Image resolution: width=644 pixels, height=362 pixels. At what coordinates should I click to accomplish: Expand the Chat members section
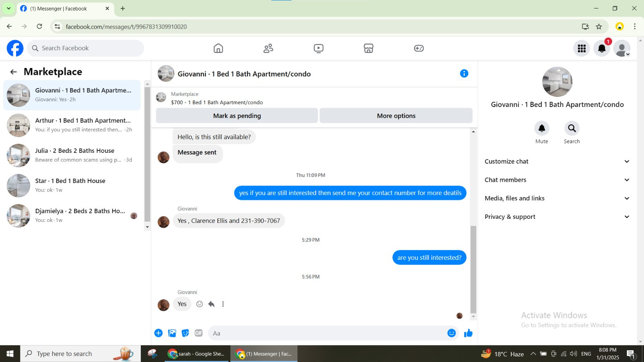click(557, 180)
